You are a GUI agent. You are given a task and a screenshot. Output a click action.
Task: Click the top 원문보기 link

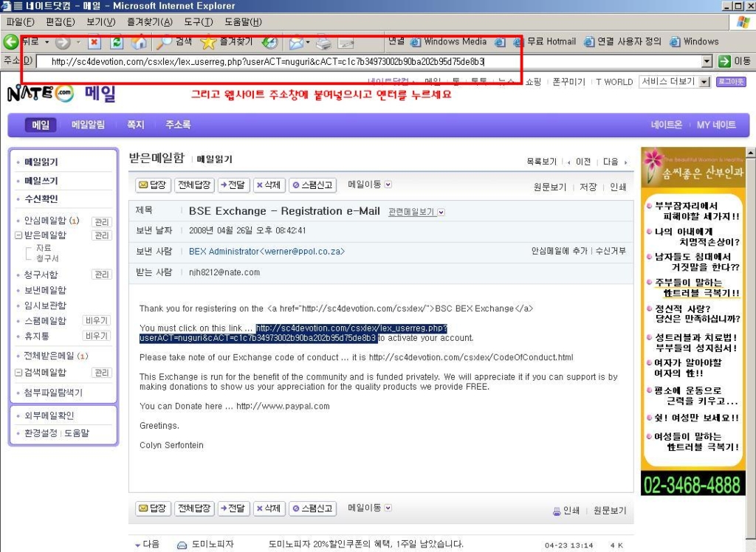point(549,187)
